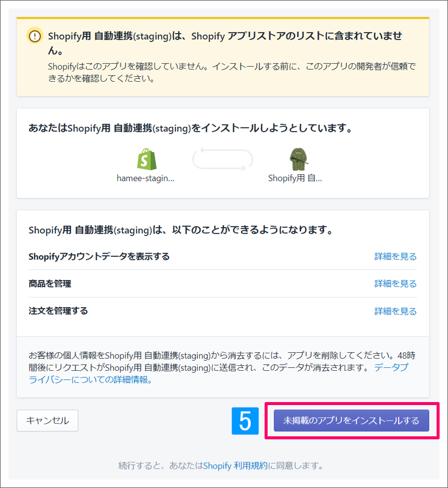The width and height of the screenshot is (448, 488).
Task: Click the キャンセル button
Action: tap(48, 421)
